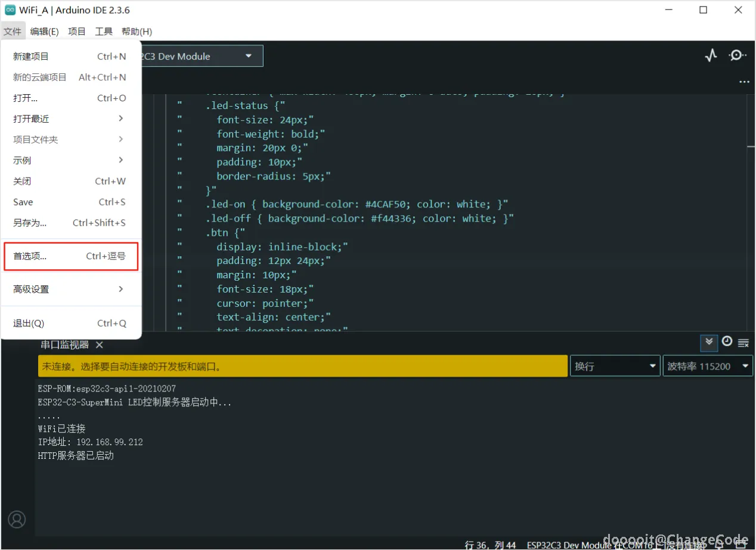Click the 'display: inline-block;' code line
Image resolution: width=756 pixels, height=550 pixels.
(282, 246)
